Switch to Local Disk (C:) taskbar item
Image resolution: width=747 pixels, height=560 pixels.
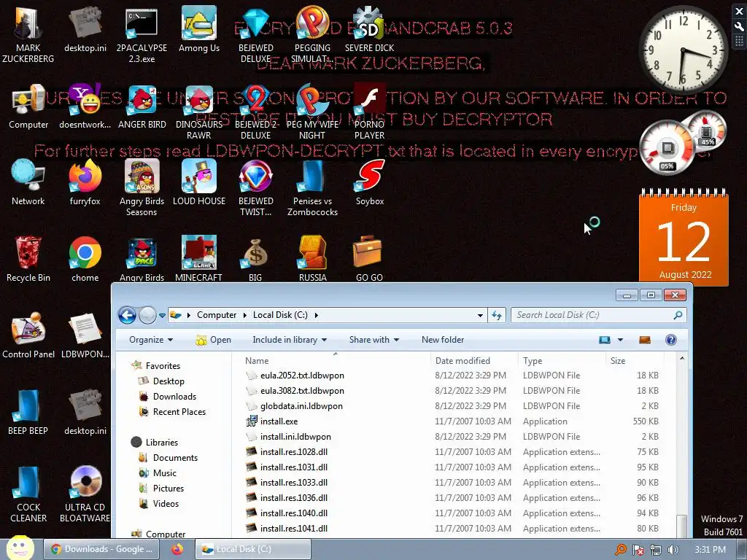(253, 549)
